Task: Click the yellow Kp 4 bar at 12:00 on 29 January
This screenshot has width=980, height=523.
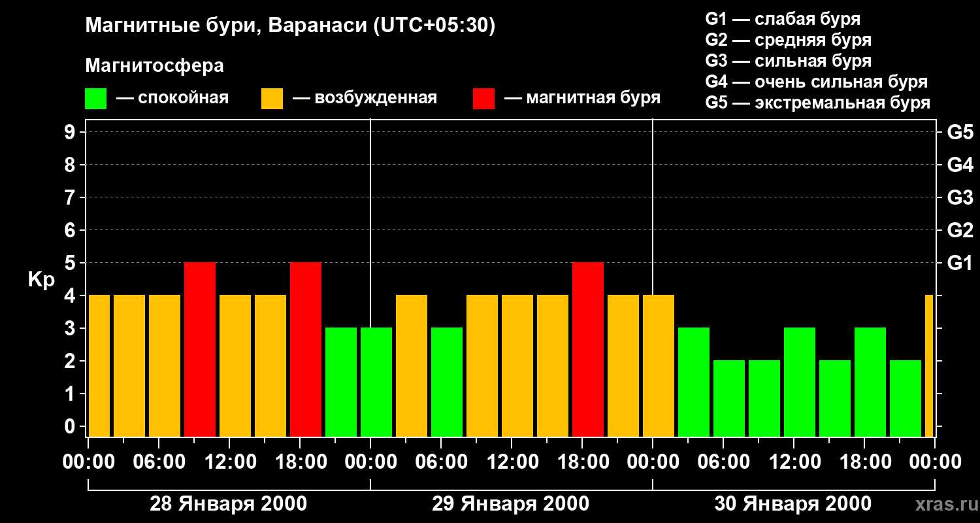Action: (x=517, y=366)
